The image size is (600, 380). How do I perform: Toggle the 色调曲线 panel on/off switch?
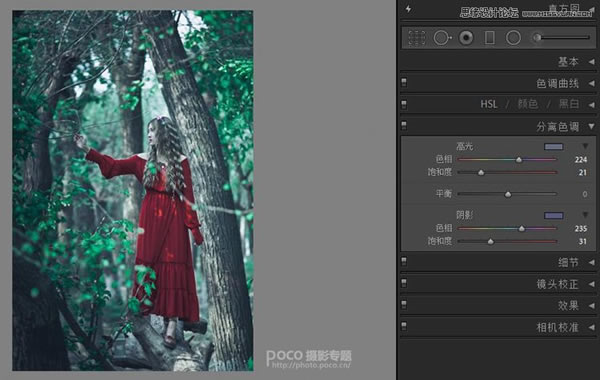click(x=404, y=82)
